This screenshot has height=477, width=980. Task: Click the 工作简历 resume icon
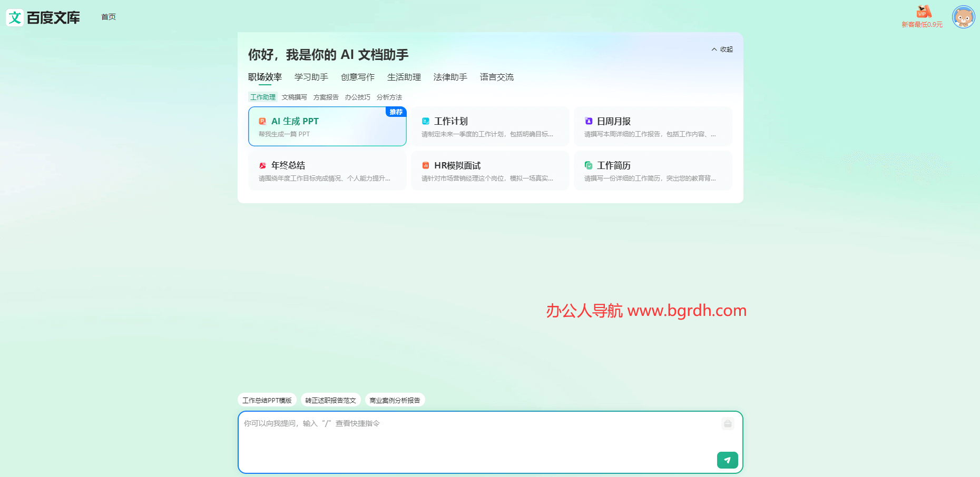589,165
